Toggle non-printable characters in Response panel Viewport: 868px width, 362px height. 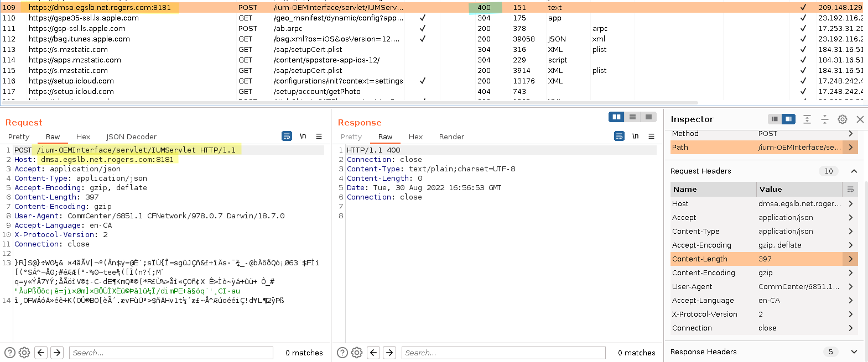635,136
